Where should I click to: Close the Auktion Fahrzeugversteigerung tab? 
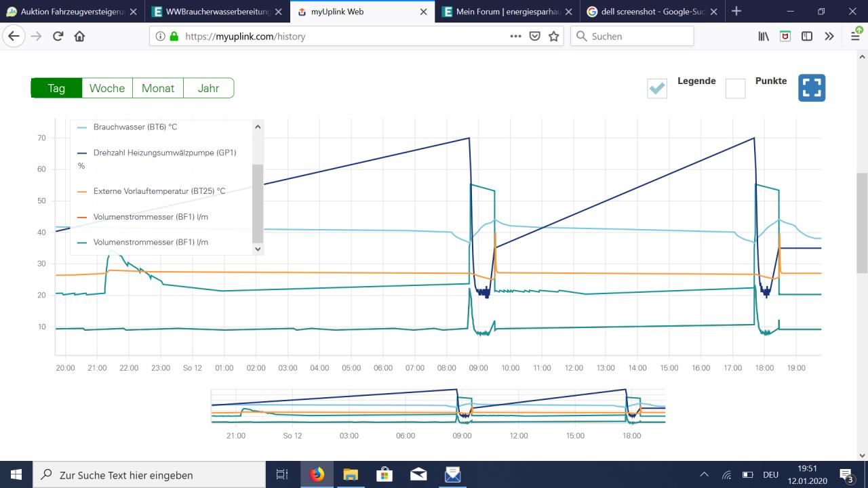coord(133,12)
